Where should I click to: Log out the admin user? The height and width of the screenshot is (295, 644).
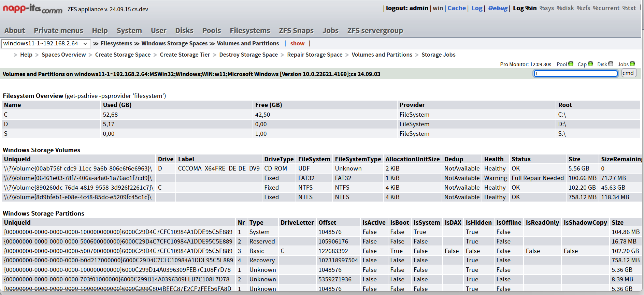[x=407, y=8]
